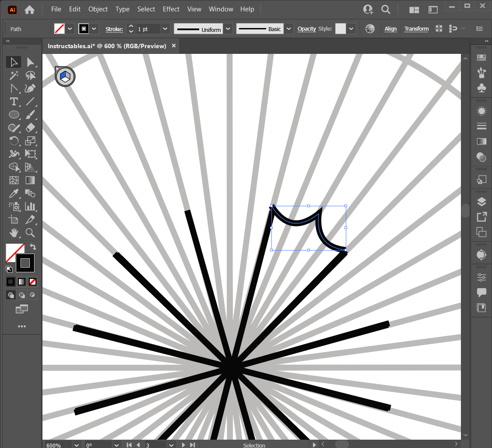This screenshot has width=492, height=448.
Task: Open the Recolor Artwork wheel icon
Action: (x=370, y=29)
